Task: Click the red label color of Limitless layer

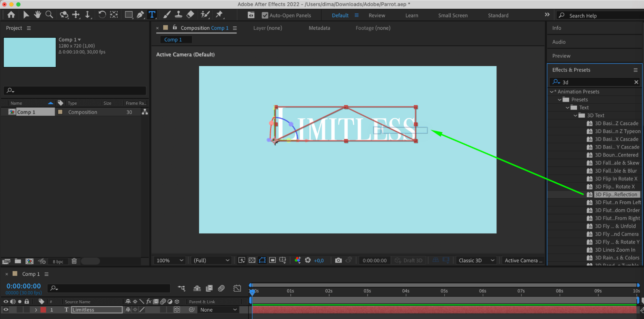Action: point(43,310)
